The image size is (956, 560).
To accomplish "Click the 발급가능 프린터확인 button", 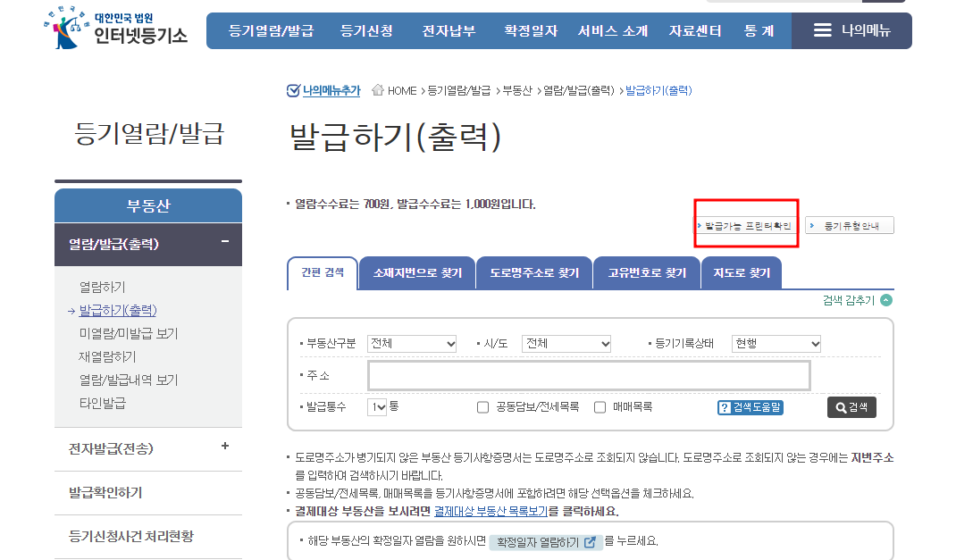I will point(745,225).
